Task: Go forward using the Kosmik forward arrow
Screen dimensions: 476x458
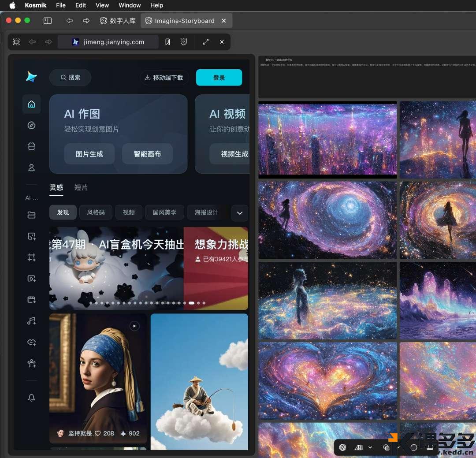Action: (86, 21)
